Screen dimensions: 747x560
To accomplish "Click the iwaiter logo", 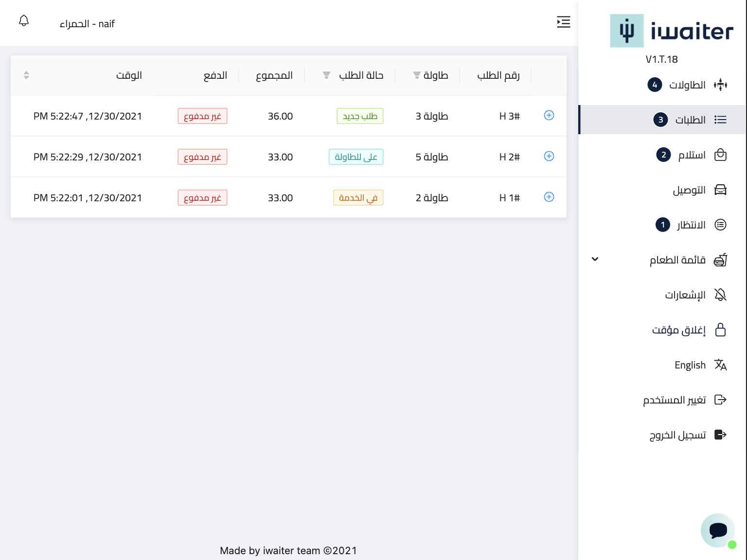I will click(x=671, y=31).
